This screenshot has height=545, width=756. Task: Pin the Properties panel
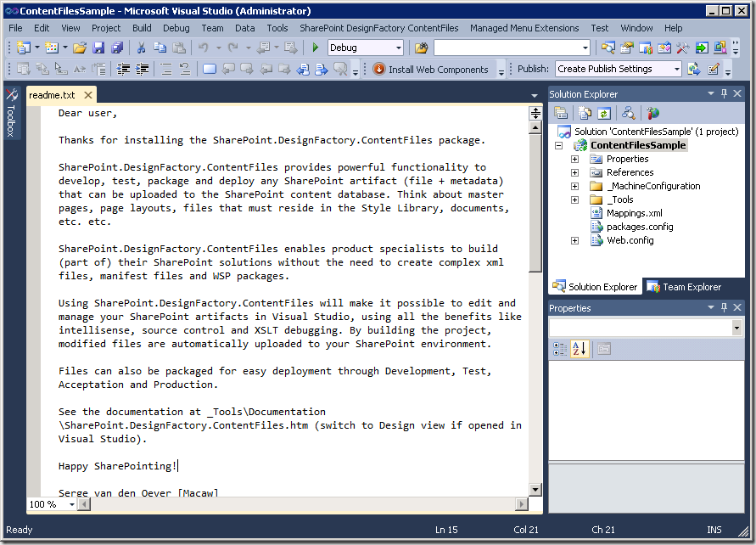(x=724, y=307)
